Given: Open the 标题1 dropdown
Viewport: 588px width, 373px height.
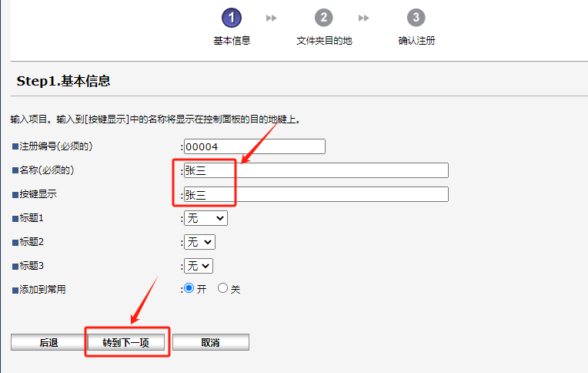Looking at the screenshot, I should tap(205, 218).
